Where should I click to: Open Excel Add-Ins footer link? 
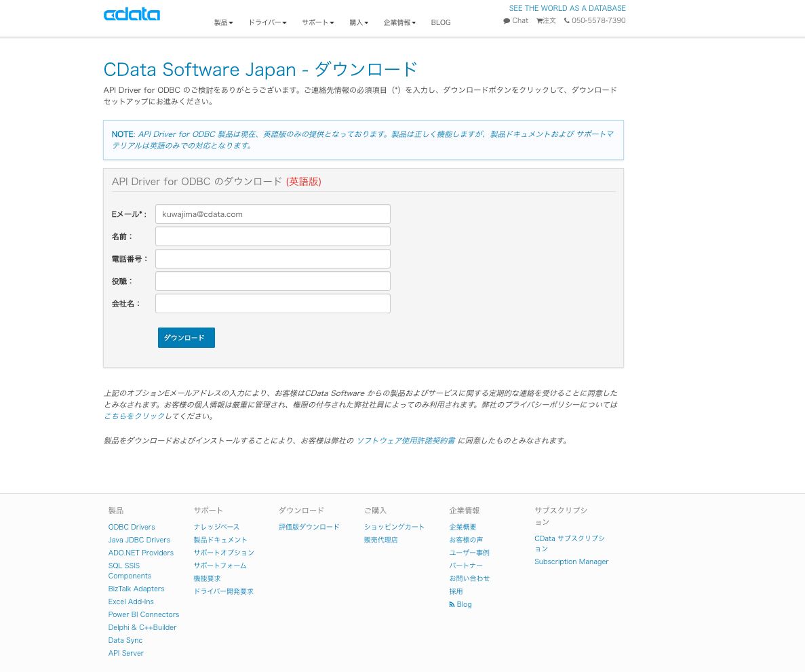[131, 601]
